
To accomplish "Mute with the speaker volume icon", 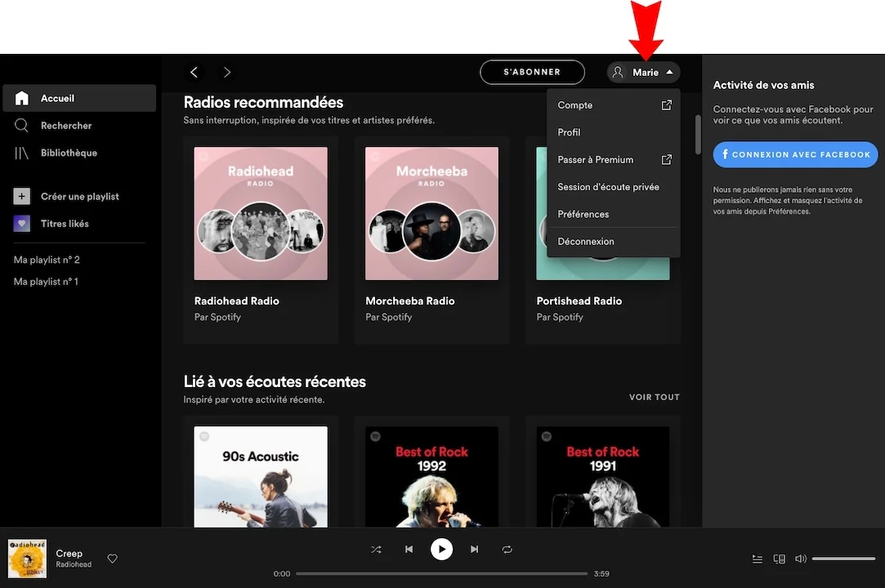I will point(800,559).
